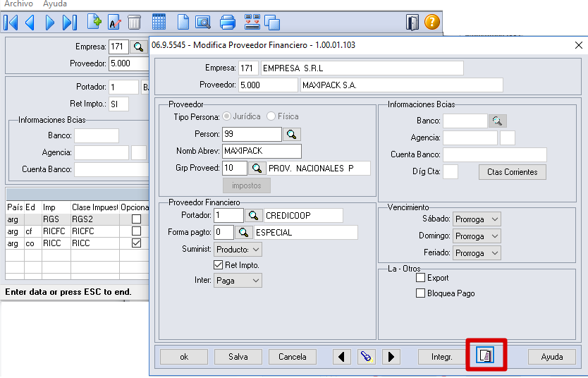
Task: Select the RGS2 cell in Clase Impuesto column
Action: coord(95,219)
